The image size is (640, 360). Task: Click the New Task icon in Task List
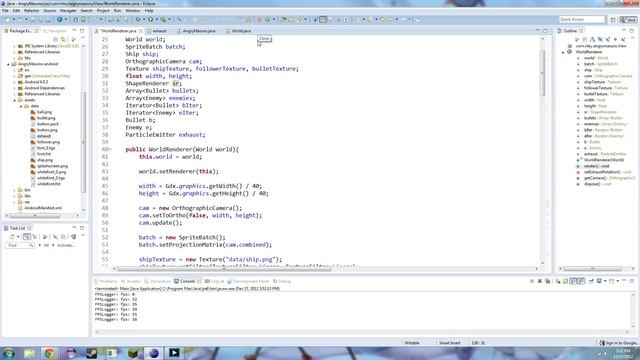click(12, 237)
